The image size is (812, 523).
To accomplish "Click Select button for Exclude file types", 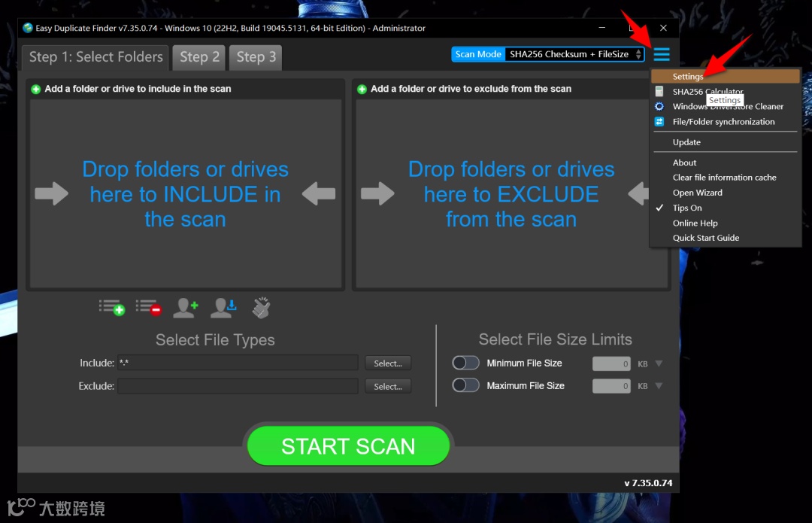I will click(x=388, y=386).
